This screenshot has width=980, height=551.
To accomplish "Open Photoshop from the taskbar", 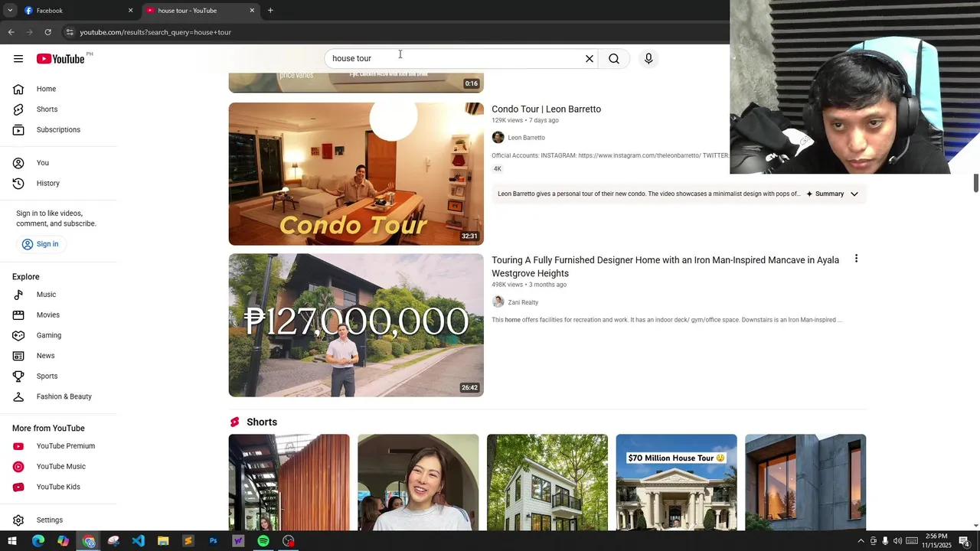I will [213, 541].
